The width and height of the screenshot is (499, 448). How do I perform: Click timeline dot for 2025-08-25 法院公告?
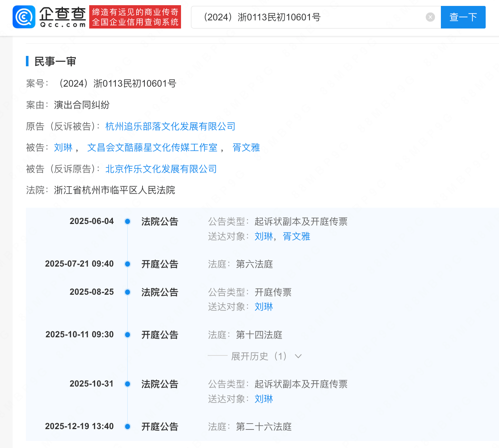click(x=127, y=292)
